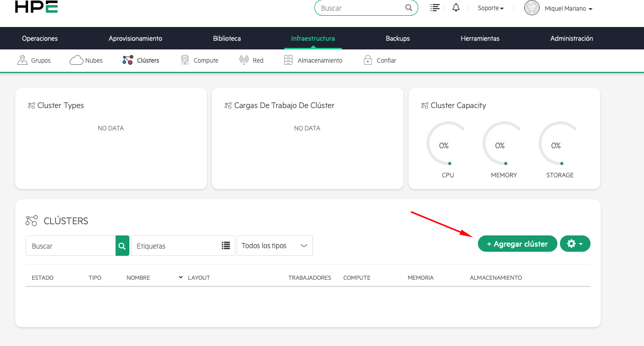This screenshot has width=644, height=346.
Task: Switch to the Backups tab
Action: point(397,38)
